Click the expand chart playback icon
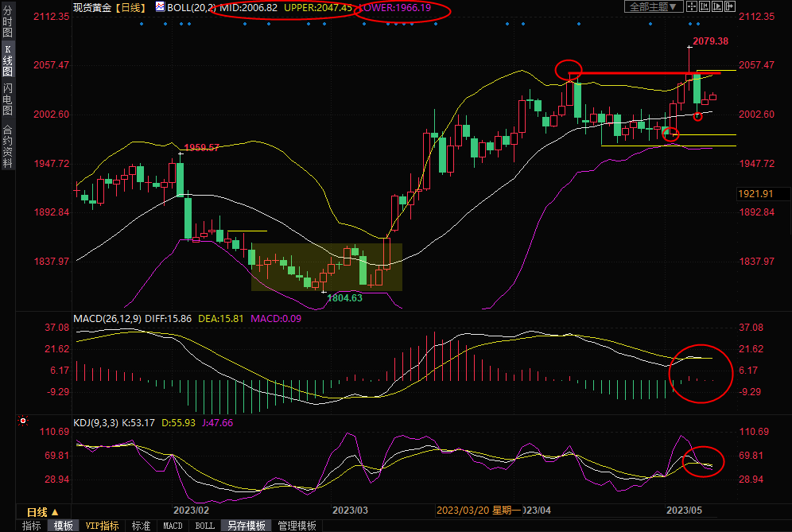792x532 pixels. pyautogui.click(x=717, y=6)
